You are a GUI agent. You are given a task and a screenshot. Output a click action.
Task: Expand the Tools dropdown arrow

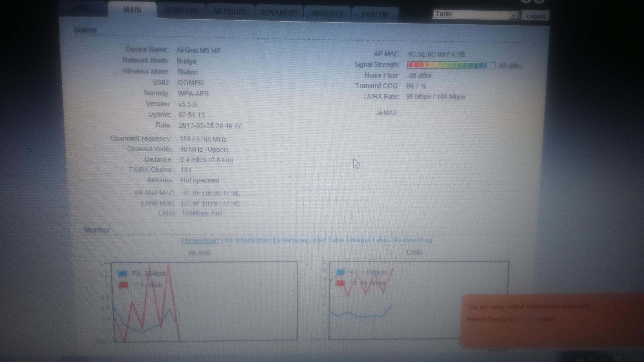(x=513, y=16)
